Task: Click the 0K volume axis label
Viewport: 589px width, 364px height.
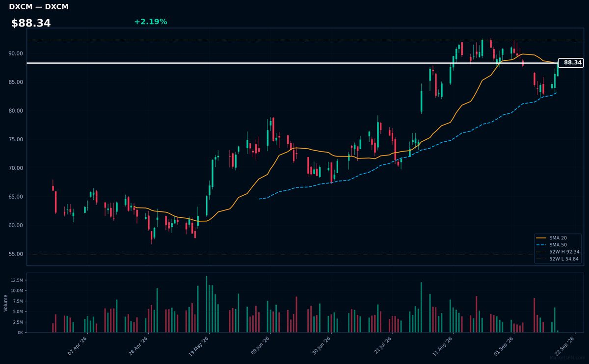Action: (x=20, y=333)
